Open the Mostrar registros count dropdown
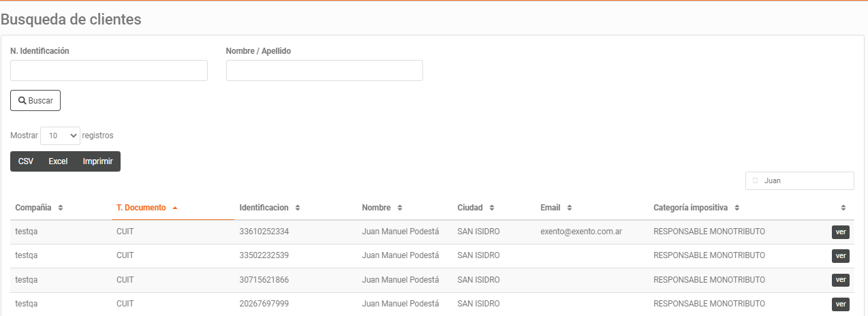The image size is (868, 316). tap(61, 136)
